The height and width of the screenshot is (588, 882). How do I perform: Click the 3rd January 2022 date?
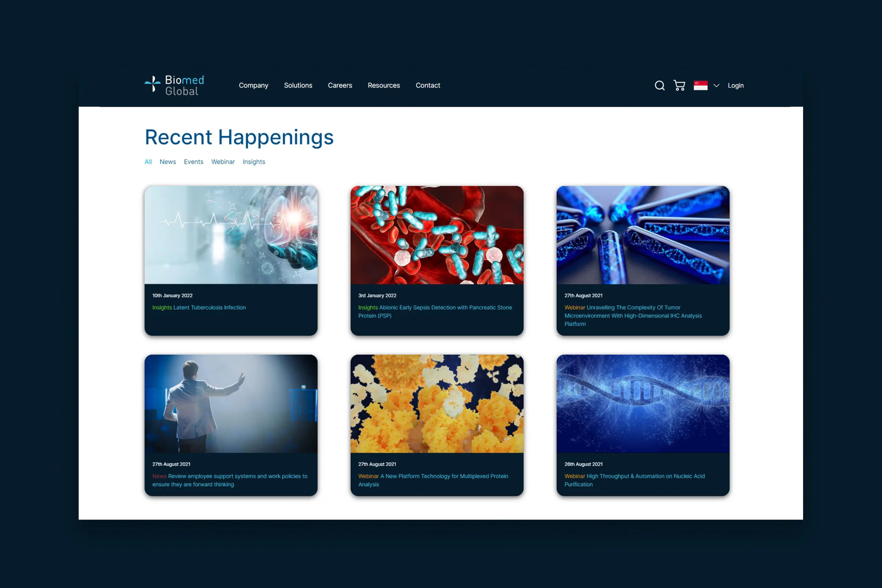point(377,296)
